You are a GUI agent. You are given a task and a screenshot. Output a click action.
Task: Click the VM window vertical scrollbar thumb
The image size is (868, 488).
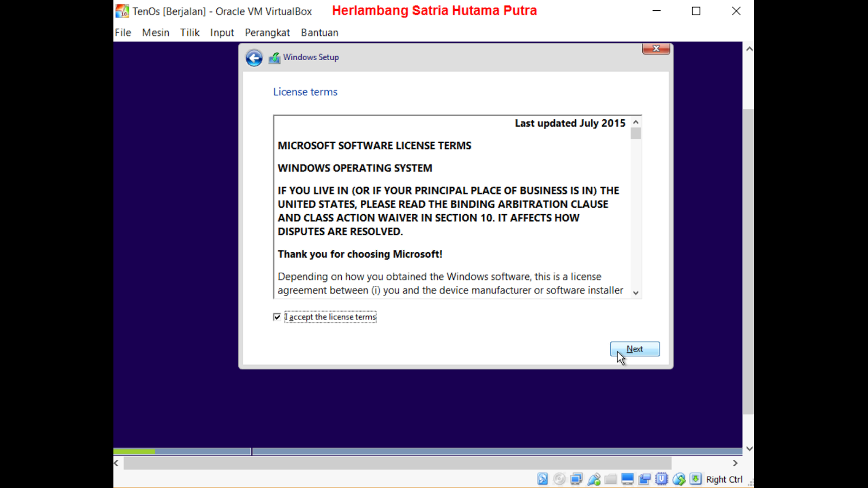click(x=749, y=261)
